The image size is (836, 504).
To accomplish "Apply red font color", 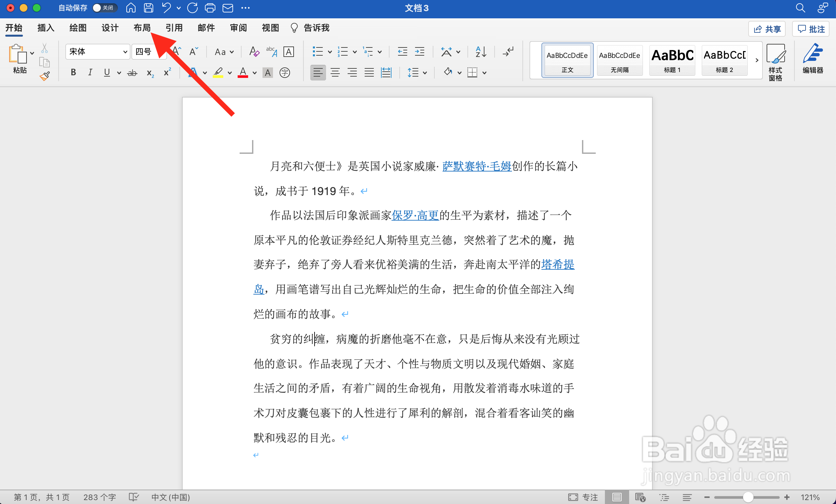I will pos(243,73).
